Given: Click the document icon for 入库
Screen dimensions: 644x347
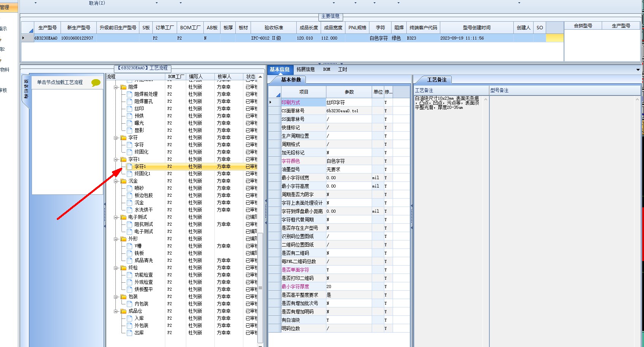Looking at the screenshot, I should 129,318.
